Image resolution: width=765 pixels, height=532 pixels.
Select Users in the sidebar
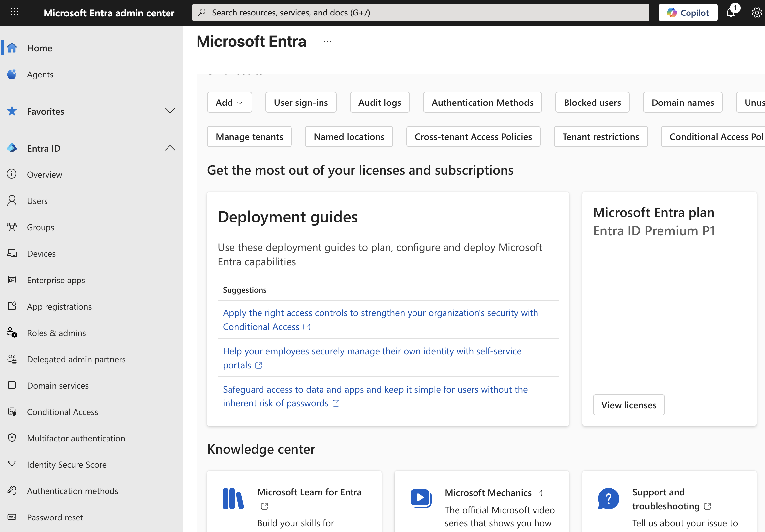point(37,201)
